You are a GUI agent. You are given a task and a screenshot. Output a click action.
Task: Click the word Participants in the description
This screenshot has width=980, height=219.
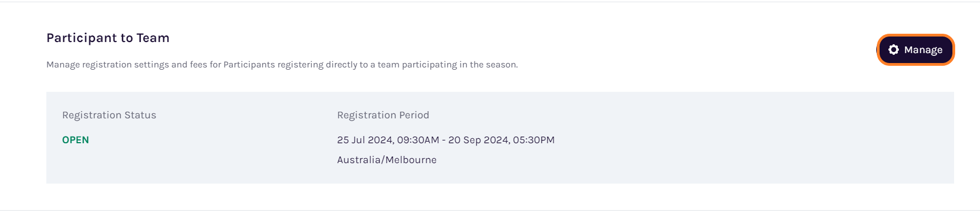[x=249, y=65]
